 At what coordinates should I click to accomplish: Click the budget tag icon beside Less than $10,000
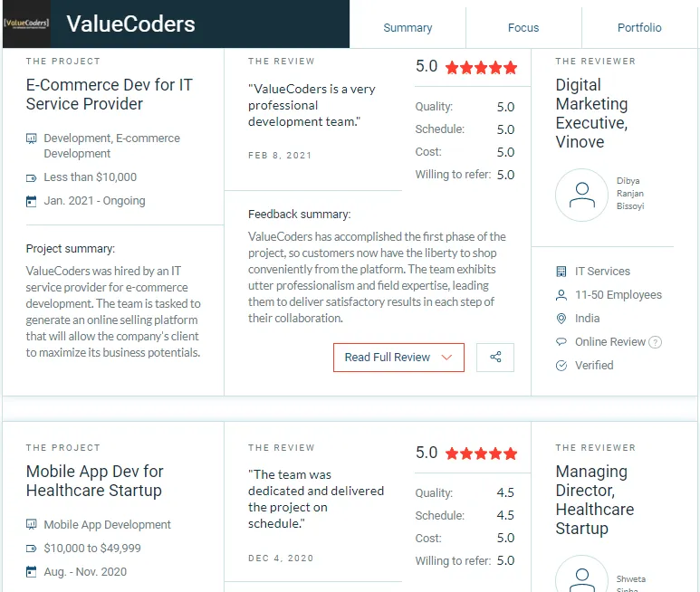pyautogui.click(x=32, y=178)
